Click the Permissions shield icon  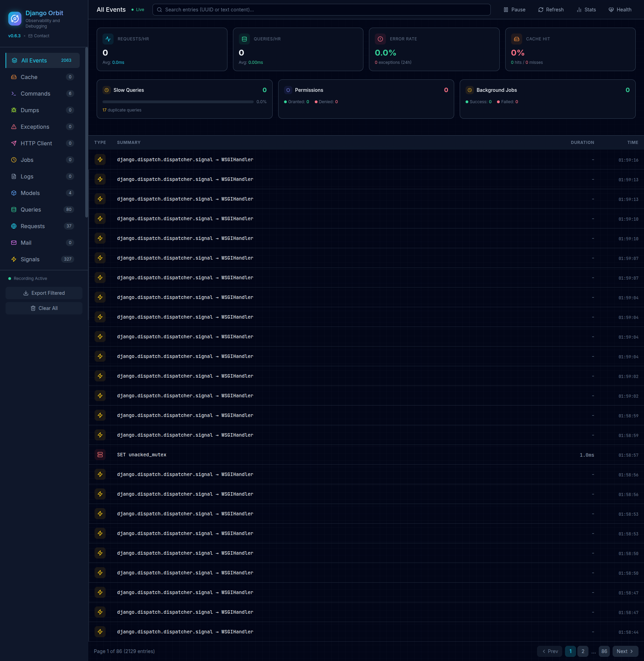288,90
